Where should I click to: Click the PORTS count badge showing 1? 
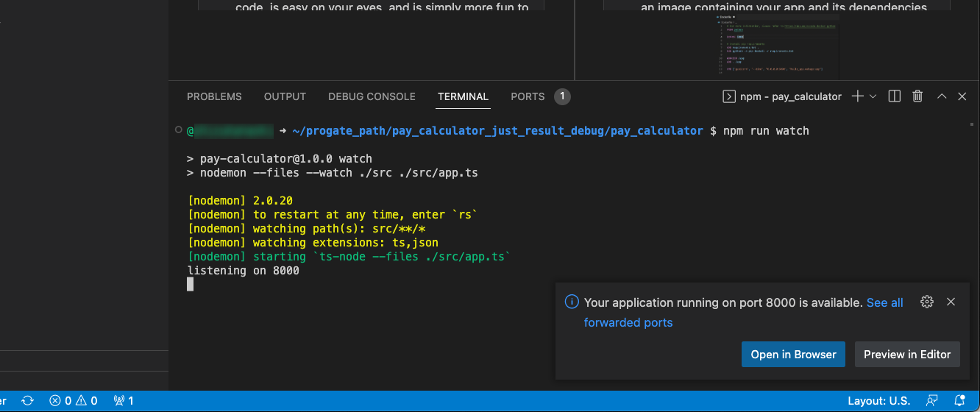coord(562,96)
